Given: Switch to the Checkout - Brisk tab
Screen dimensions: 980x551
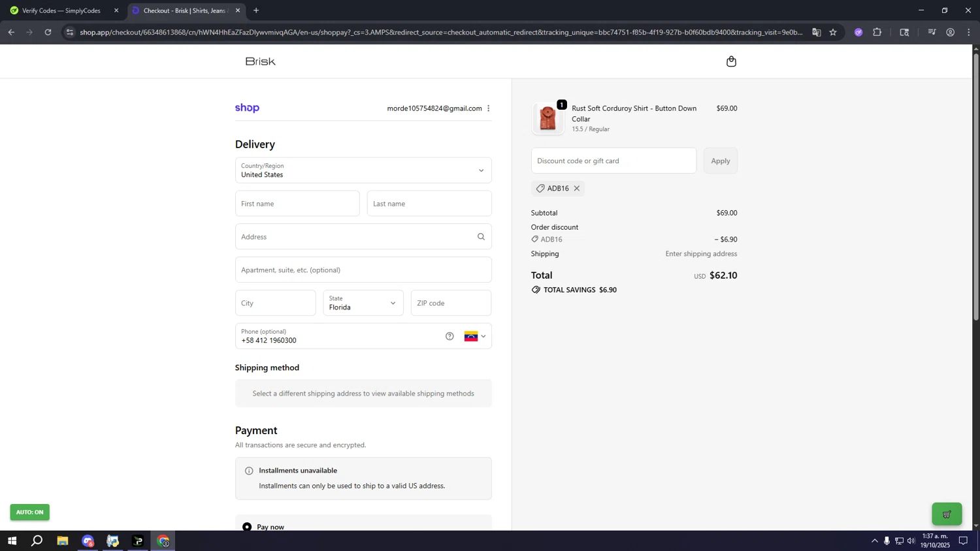Looking at the screenshot, I should [x=186, y=10].
